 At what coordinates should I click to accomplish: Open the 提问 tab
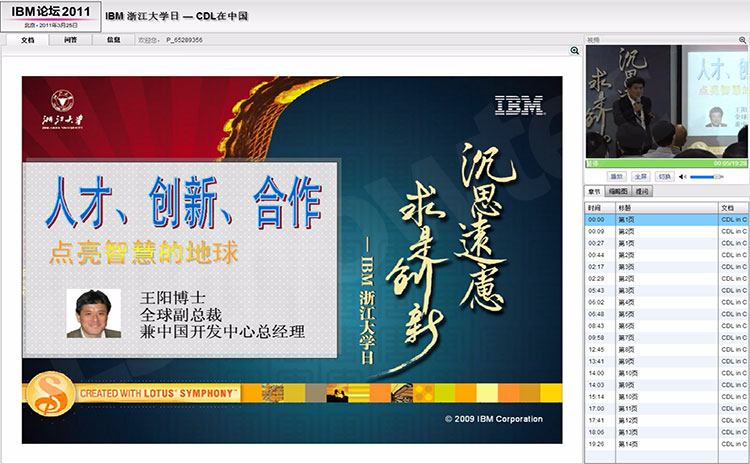pyautogui.click(x=642, y=192)
